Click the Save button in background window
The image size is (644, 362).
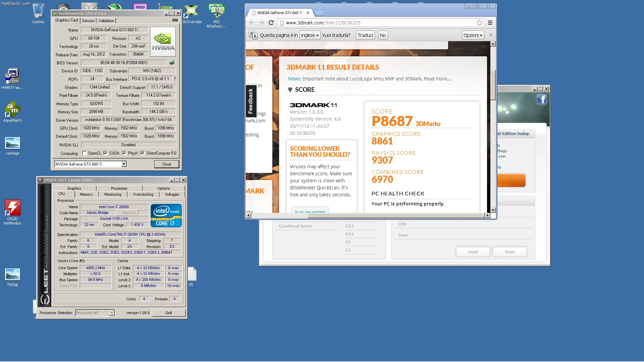point(509,252)
